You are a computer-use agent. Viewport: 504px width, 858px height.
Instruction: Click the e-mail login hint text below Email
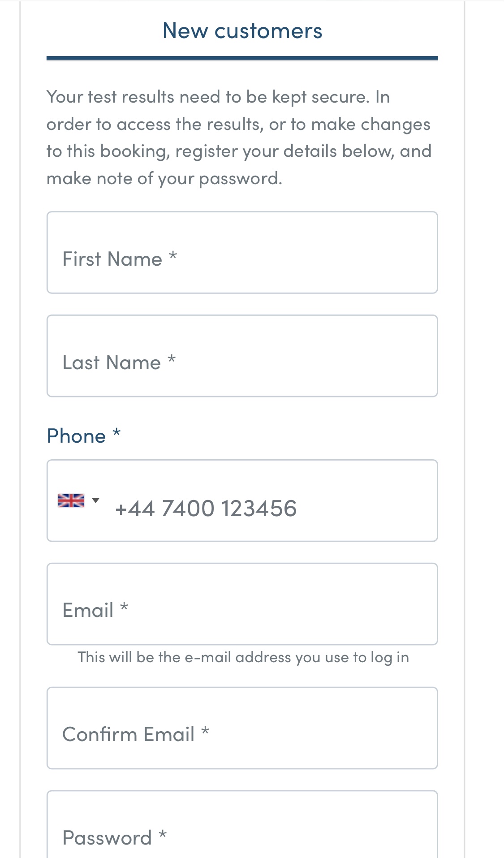pyautogui.click(x=243, y=657)
